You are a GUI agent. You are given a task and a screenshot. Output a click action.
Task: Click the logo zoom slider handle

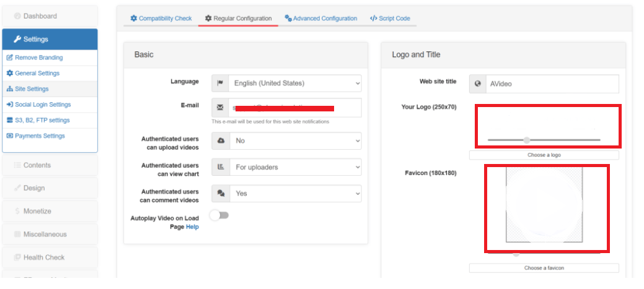(x=527, y=140)
